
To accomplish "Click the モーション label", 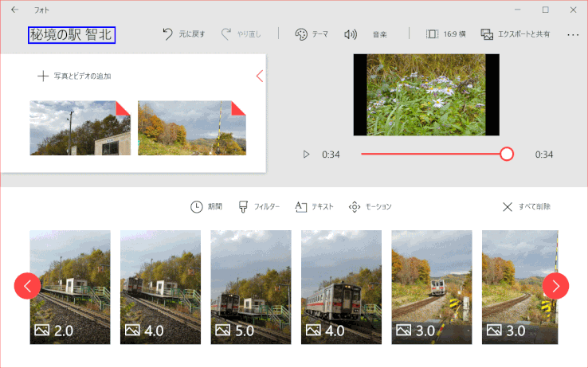I will pos(378,206).
